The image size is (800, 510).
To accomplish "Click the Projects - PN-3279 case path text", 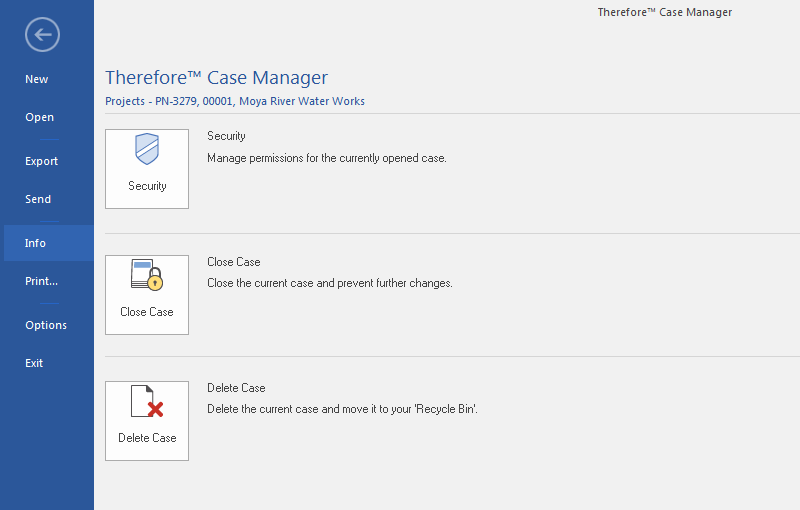I will tap(235, 101).
